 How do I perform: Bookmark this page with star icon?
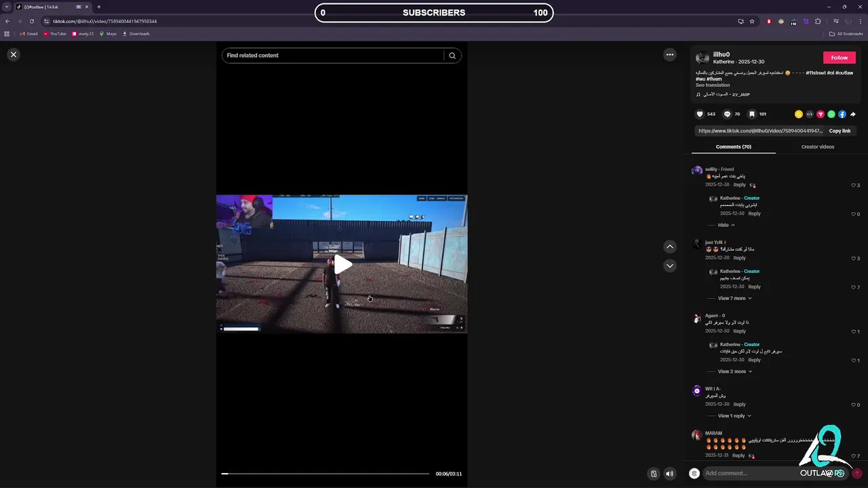(752, 21)
